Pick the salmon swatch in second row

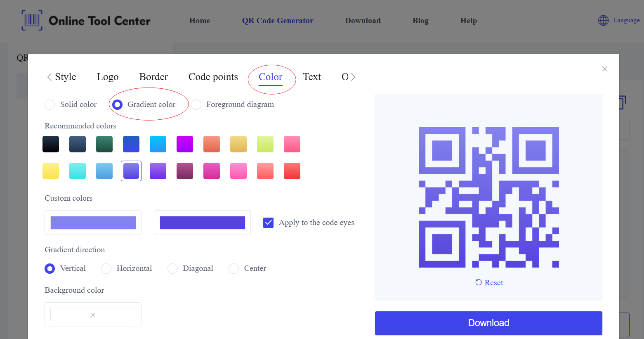[265, 171]
